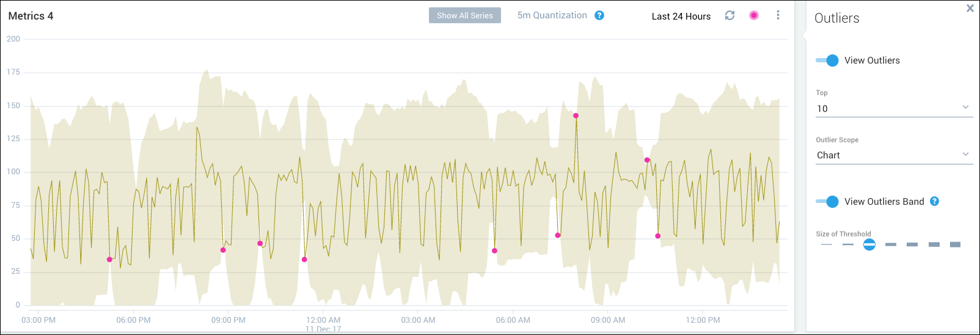Screen dimensions: 980x335
Task: Click the View Outliers Band help icon
Action: point(934,201)
